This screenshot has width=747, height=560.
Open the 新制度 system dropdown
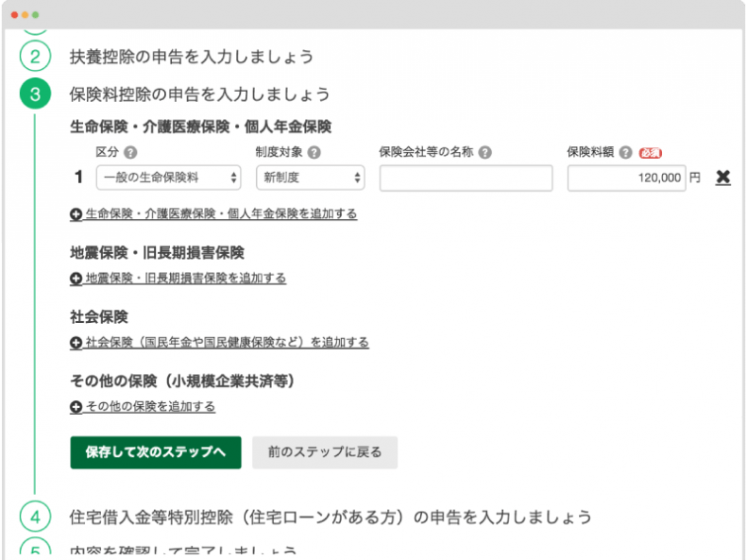click(x=310, y=178)
